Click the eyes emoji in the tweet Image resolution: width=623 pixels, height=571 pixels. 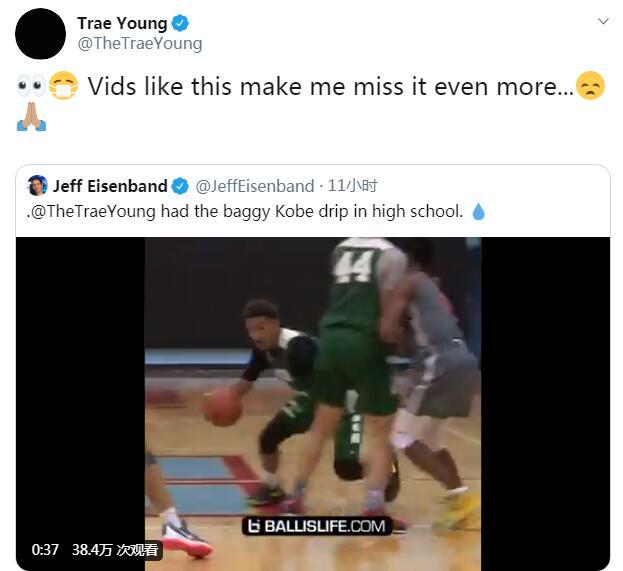point(31,86)
